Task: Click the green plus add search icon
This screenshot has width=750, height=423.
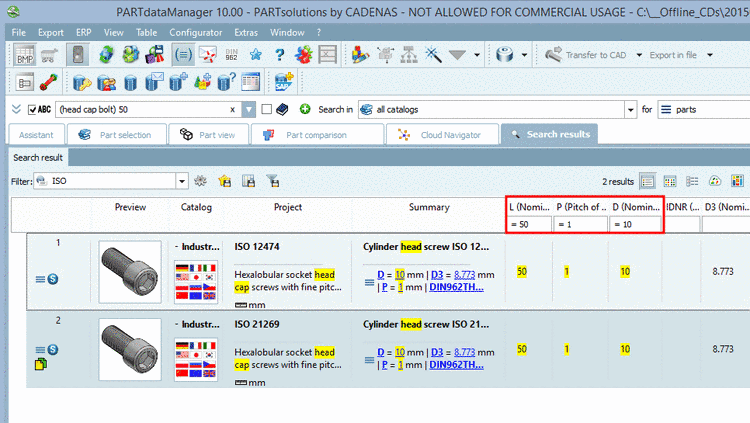Action: [x=305, y=109]
